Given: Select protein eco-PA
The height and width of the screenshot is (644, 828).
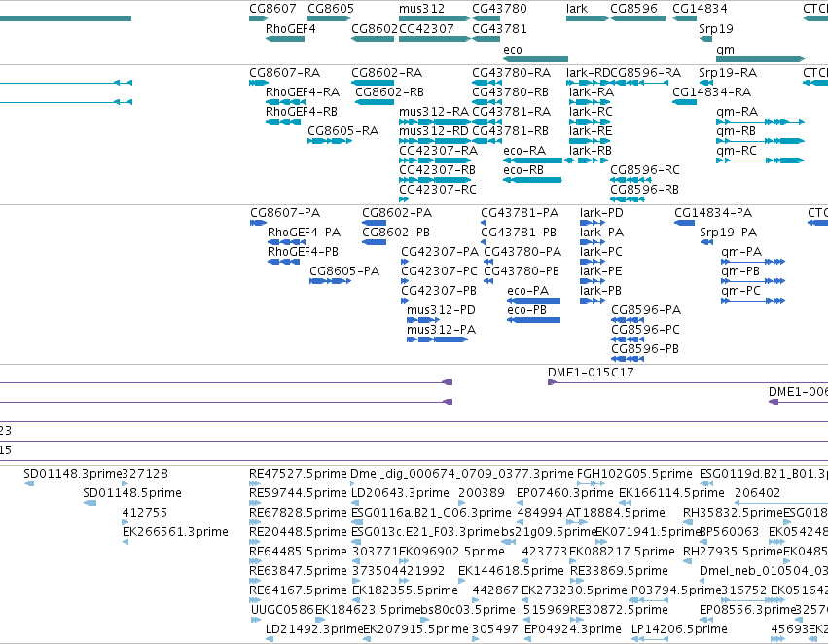Looking at the screenshot, I should [x=527, y=291].
